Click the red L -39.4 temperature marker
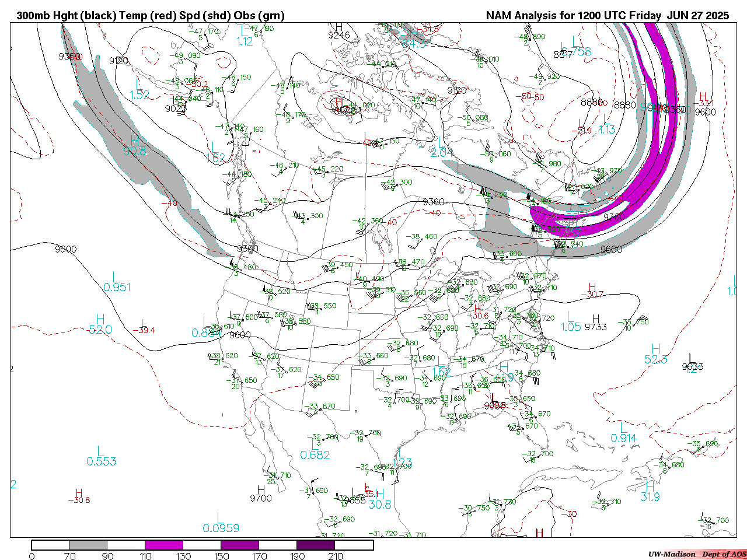The image size is (747, 560). click(143, 327)
